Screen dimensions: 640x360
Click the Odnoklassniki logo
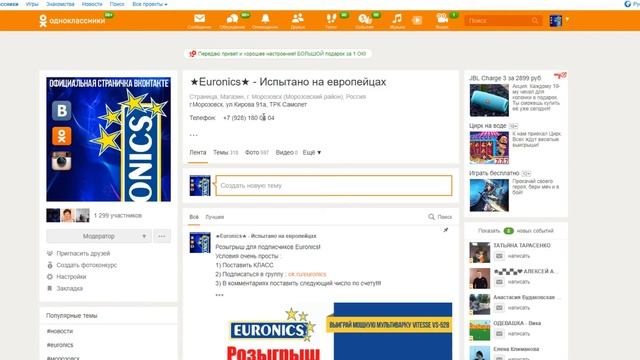pos(72,20)
